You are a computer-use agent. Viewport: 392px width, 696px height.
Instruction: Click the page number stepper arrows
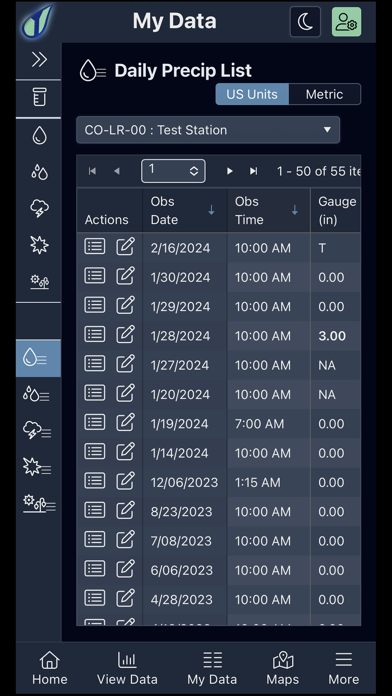click(194, 171)
